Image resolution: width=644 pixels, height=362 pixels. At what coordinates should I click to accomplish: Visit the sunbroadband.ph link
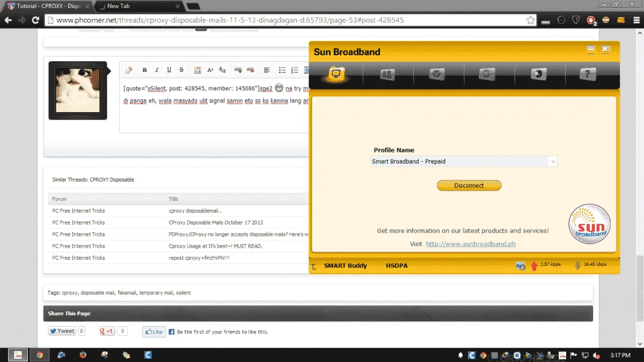pyautogui.click(x=471, y=244)
